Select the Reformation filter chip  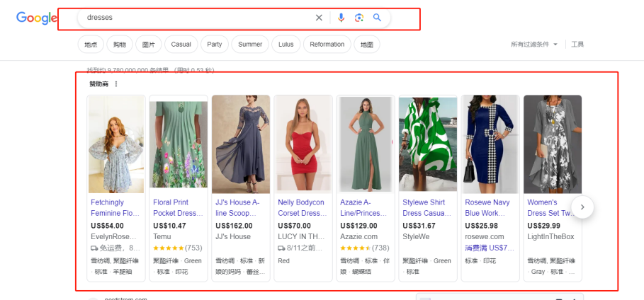pos(327,45)
